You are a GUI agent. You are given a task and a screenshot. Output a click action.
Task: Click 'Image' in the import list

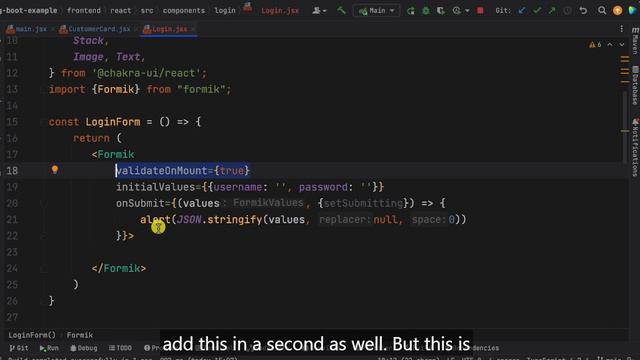[89, 57]
